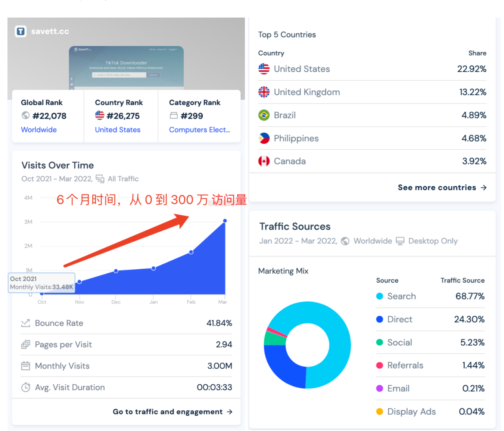Open the savett.cc domain name
This screenshot has height=431, width=504.
50,31
